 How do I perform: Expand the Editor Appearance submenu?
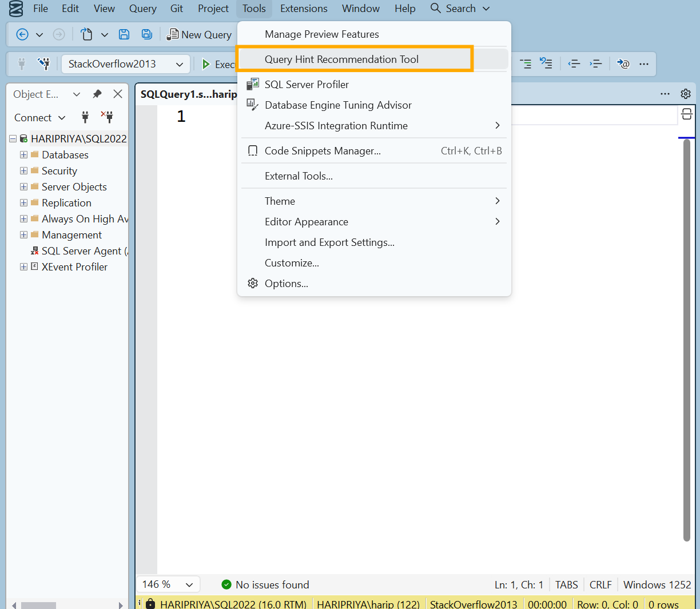[374, 222]
